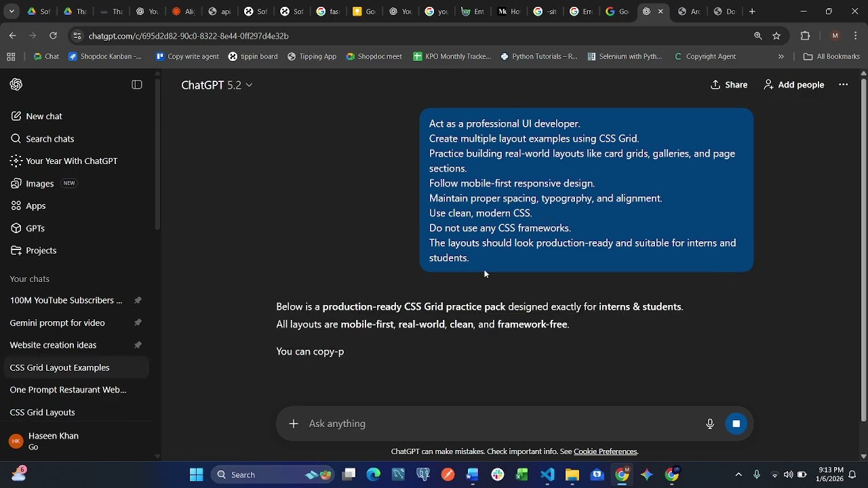The height and width of the screenshot is (488, 868).
Task: Go back to the previous page
Action: tap(12, 36)
